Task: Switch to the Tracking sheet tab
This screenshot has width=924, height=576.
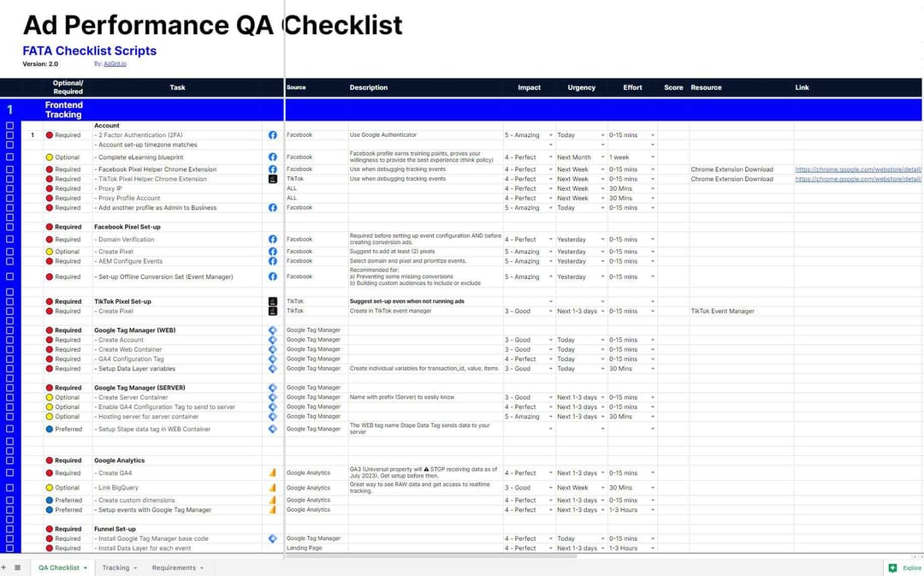Action: tap(115, 567)
